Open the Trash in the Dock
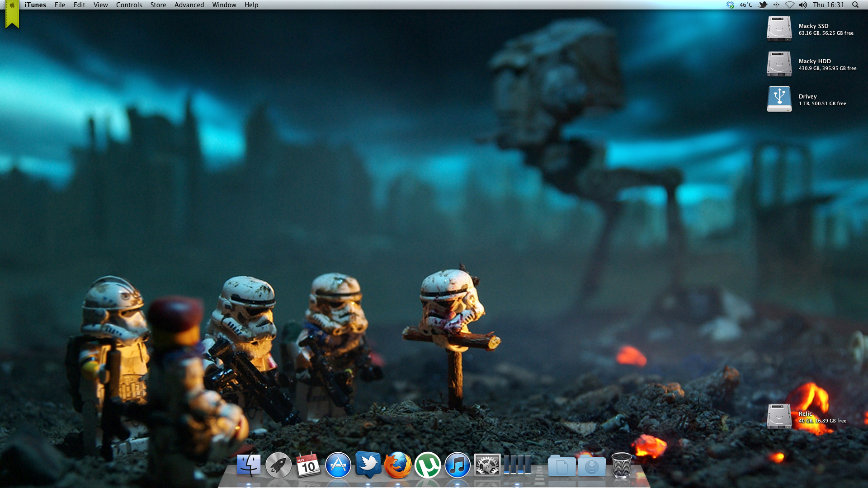The width and height of the screenshot is (868, 488). click(622, 465)
